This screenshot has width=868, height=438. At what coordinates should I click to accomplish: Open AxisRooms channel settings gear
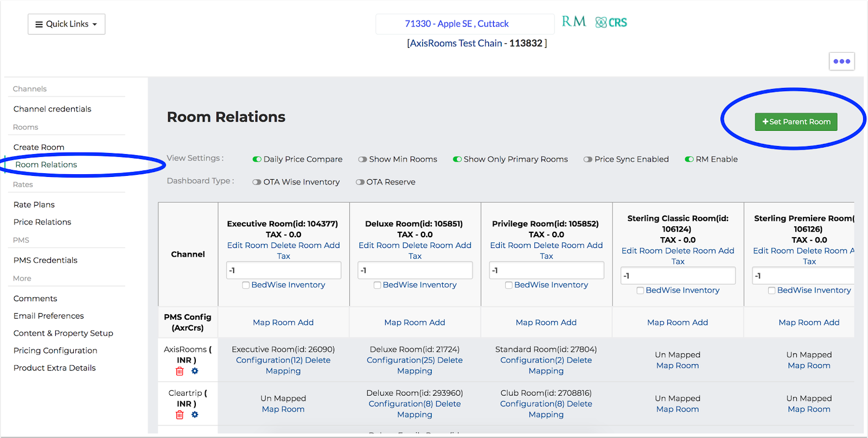tap(195, 371)
